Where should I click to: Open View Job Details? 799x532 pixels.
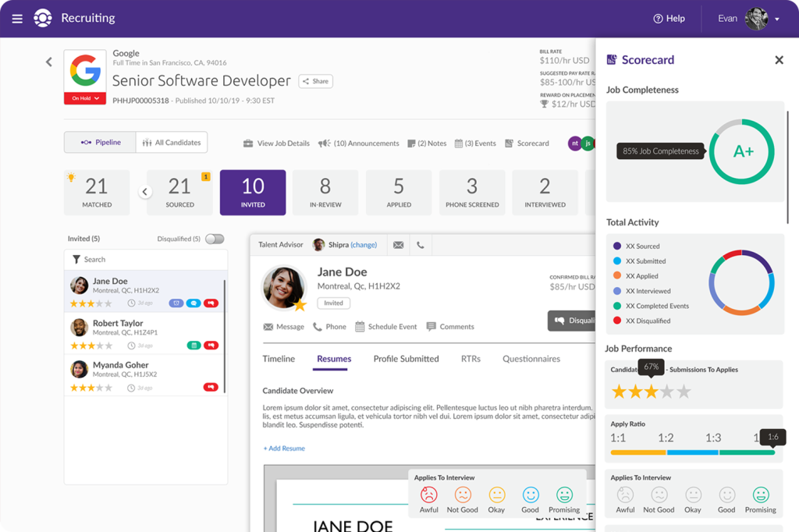[276, 144]
